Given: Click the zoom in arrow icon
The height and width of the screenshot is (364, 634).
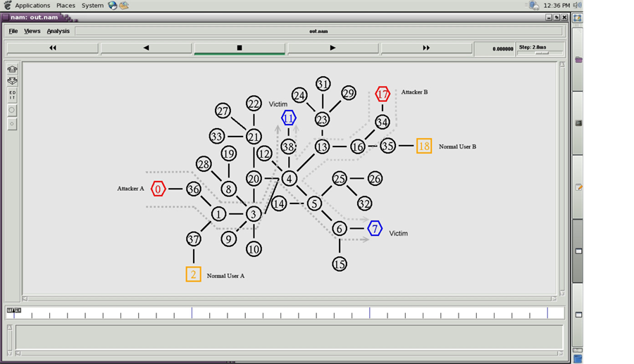Looking at the screenshot, I should coord(13,70).
